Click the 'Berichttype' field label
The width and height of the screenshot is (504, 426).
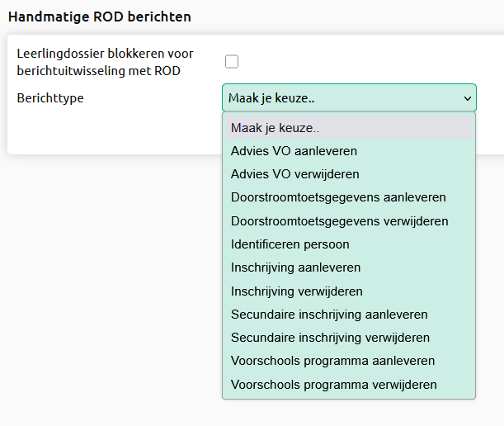(50, 97)
